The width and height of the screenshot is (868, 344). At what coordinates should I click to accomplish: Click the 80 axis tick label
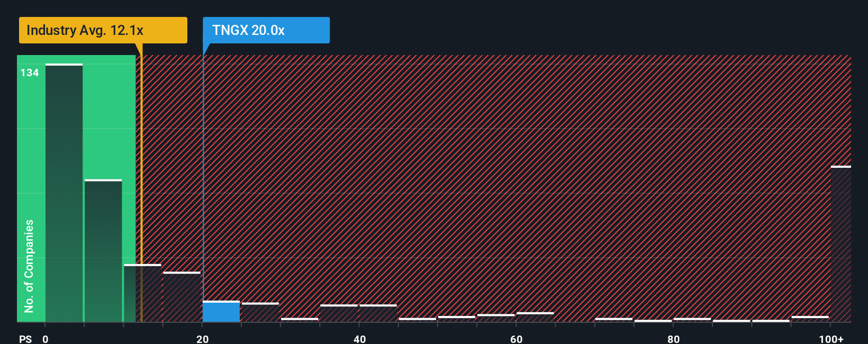point(673,339)
